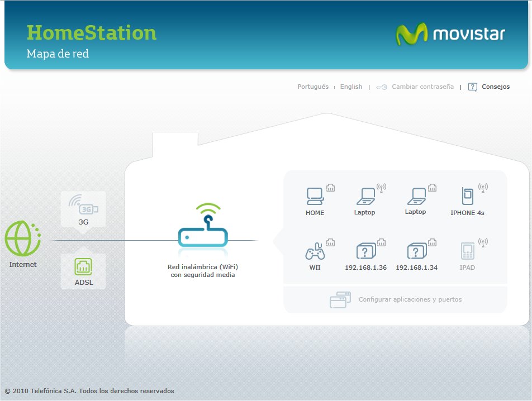
Task: Click the HomeStation router icon
Action: [x=203, y=233]
